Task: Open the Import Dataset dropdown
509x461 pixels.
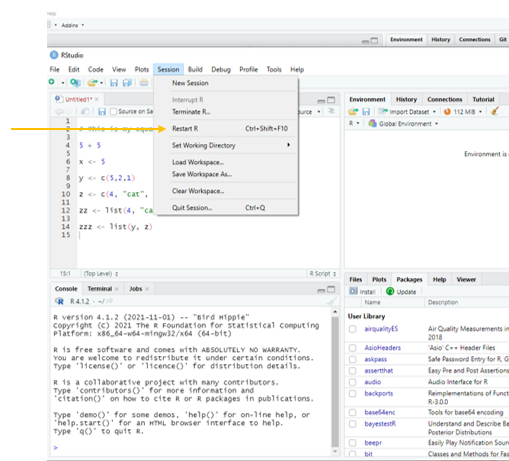Action: 407,112
